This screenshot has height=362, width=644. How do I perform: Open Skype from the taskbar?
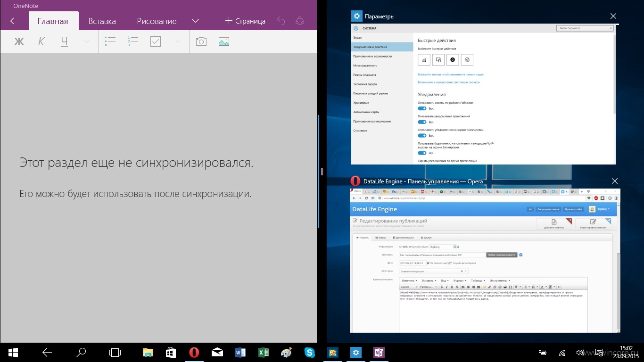[310, 352]
